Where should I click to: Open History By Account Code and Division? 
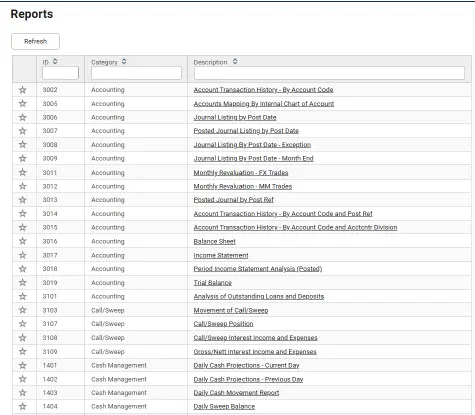click(295, 227)
